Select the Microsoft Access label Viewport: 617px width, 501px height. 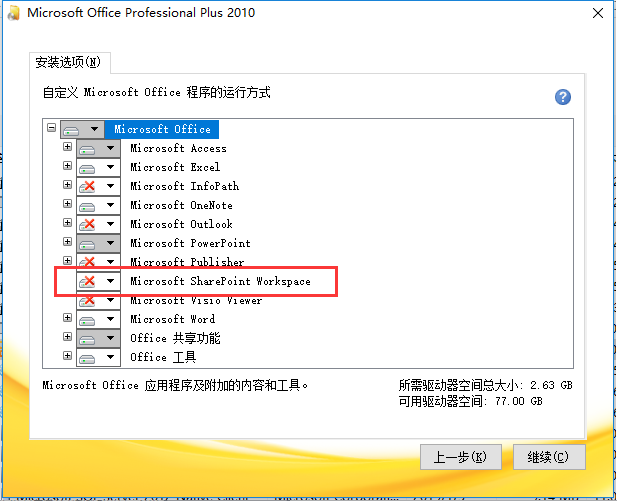click(178, 148)
